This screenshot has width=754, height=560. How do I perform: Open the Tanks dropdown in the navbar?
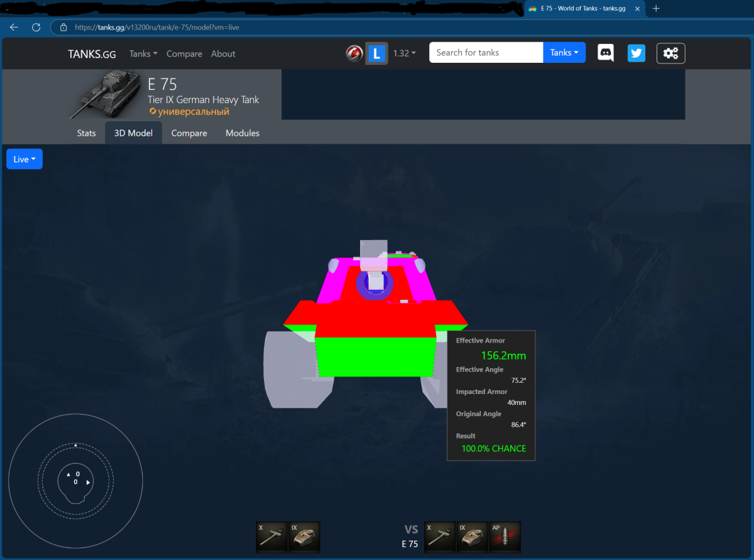coord(143,53)
